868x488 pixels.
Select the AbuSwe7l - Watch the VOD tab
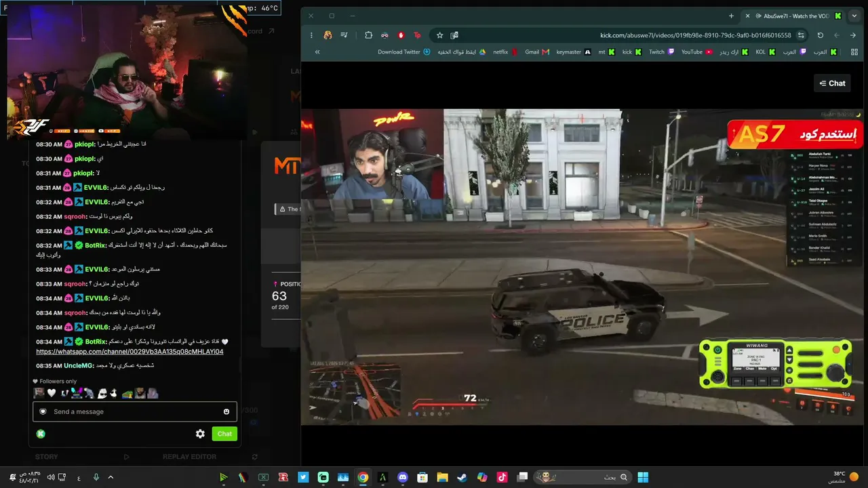click(794, 16)
